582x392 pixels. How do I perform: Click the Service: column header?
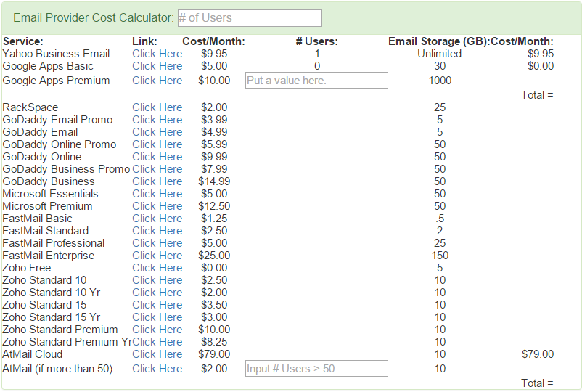click(x=23, y=41)
